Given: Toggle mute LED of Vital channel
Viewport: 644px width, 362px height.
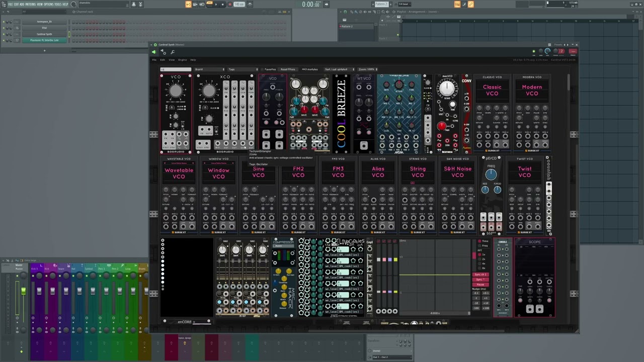Looking at the screenshot, I should point(4,28).
